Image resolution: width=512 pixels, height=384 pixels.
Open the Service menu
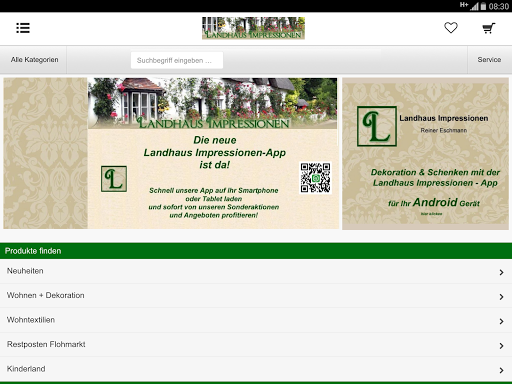[x=489, y=60]
